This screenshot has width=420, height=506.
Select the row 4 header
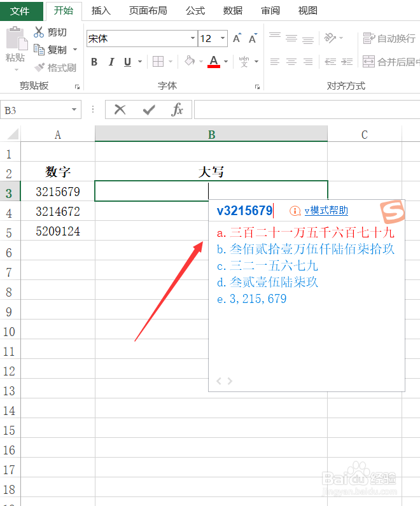(x=10, y=213)
